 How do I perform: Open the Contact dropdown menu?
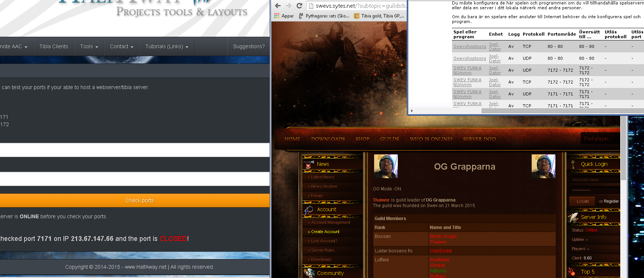click(122, 46)
